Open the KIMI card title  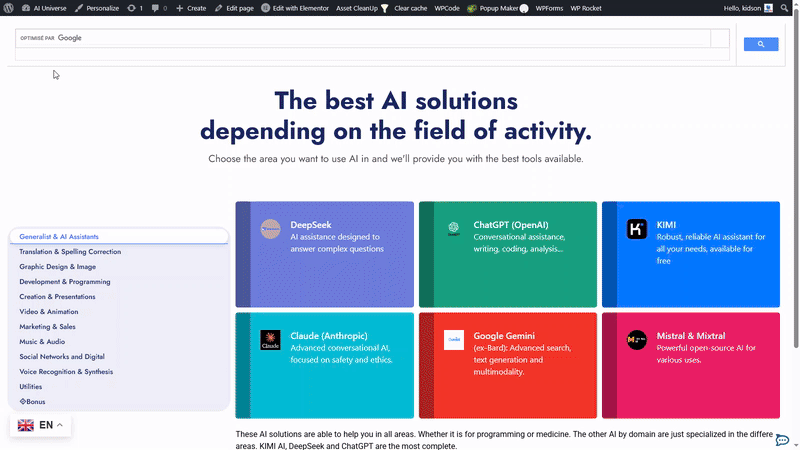point(666,224)
